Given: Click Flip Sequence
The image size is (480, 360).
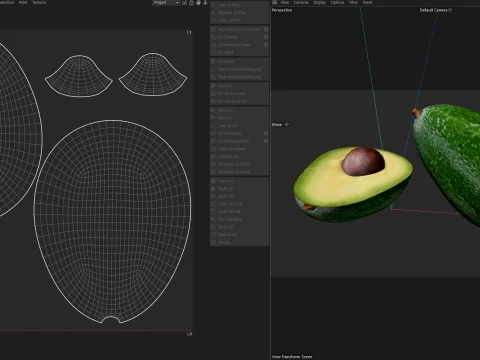Looking at the screenshot, I should coord(239,219).
